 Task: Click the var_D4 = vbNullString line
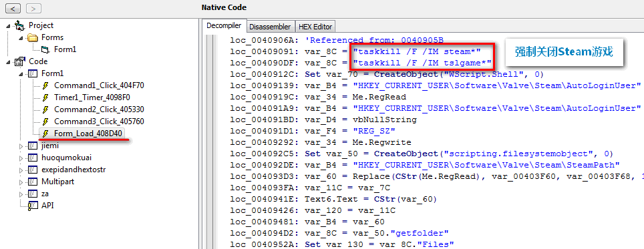pos(323,119)
